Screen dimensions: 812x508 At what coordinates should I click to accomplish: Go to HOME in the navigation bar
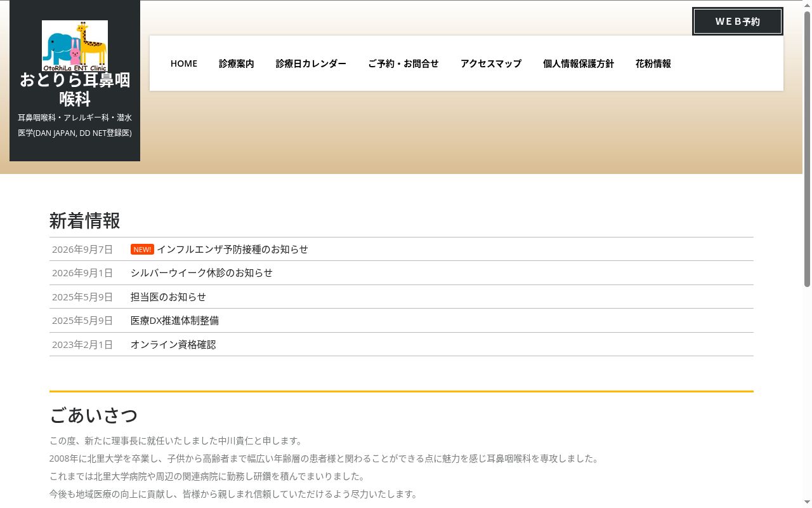tap(184, 63)
